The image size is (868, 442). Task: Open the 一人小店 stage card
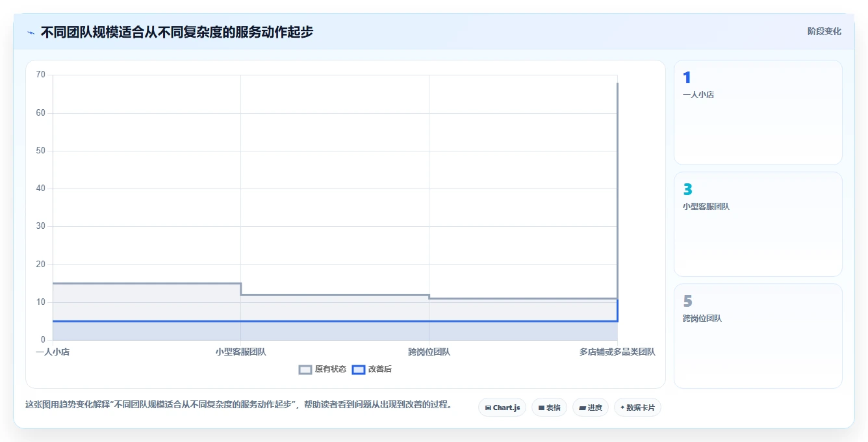coord(758,112)
